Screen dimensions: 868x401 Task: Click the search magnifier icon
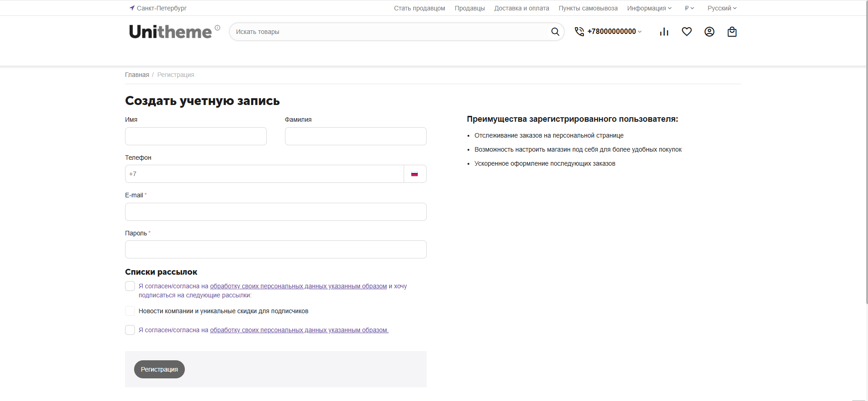[x=555, y=32]
